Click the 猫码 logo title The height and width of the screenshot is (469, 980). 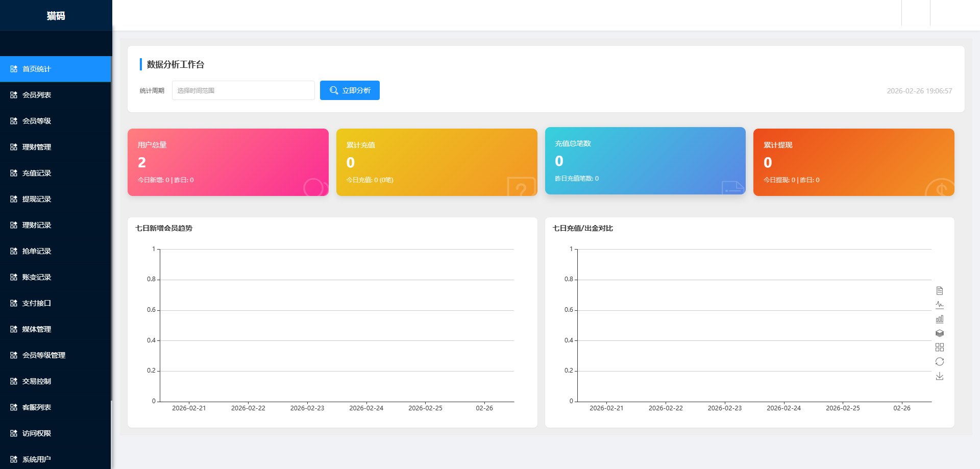[x=56, y=16]
